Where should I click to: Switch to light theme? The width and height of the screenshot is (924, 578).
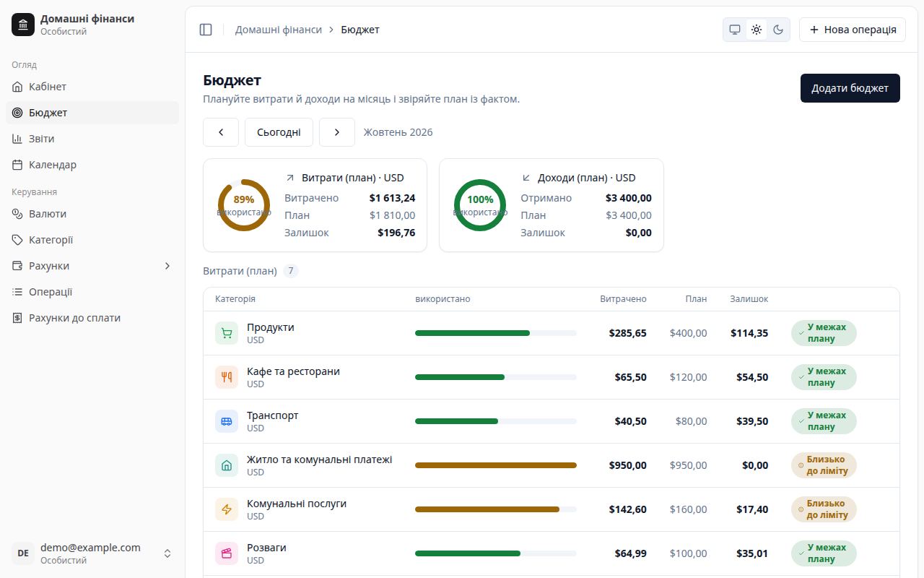tap(757, 30)
